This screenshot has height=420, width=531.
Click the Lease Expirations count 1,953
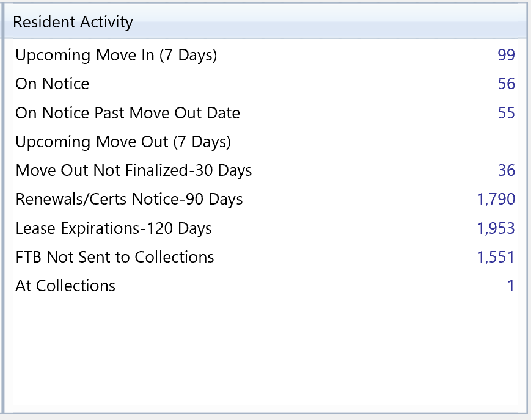496,228
